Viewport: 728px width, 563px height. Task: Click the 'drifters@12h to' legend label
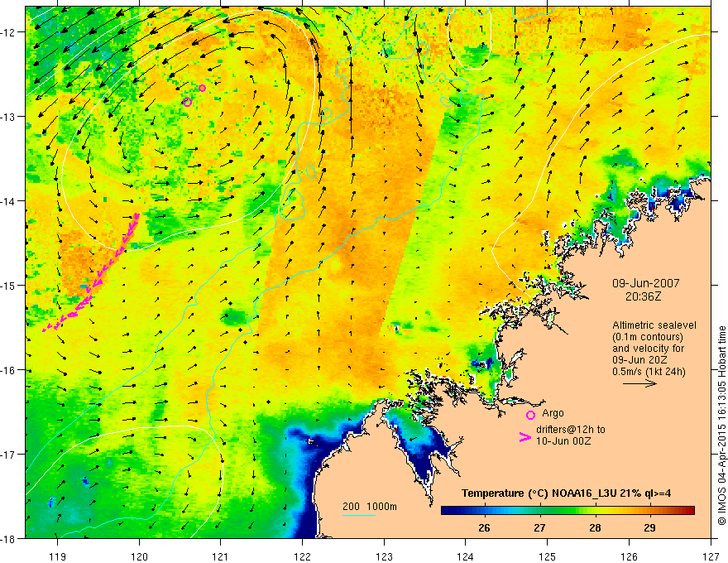tap(571, 430)
